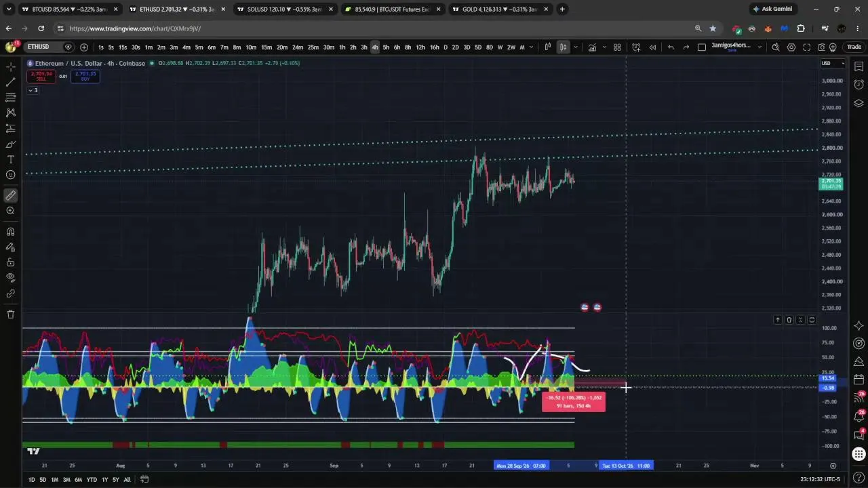The width and height of the screenshot is (868, 488).
Task: Undo the last chart action
Action: click(x=671, y=47)
